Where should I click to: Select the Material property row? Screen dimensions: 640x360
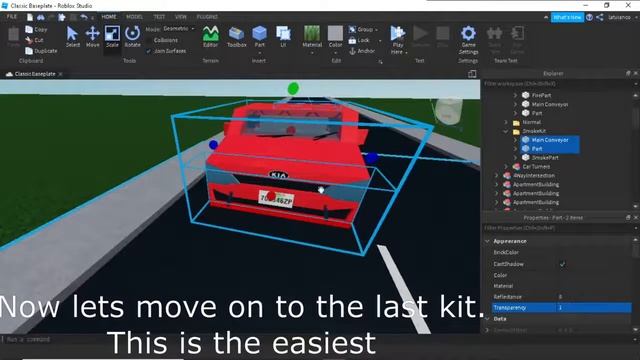tap(562, 286)
